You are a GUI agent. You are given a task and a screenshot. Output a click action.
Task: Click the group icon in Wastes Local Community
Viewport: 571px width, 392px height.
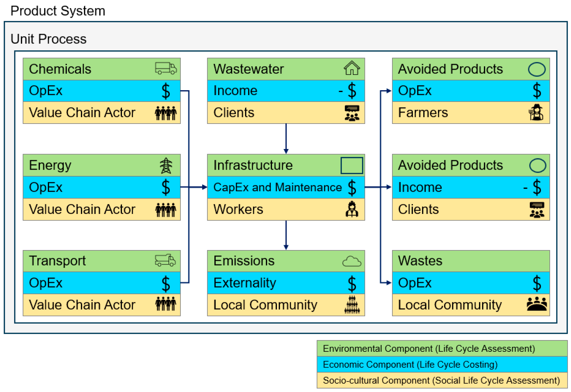point(537,304)
